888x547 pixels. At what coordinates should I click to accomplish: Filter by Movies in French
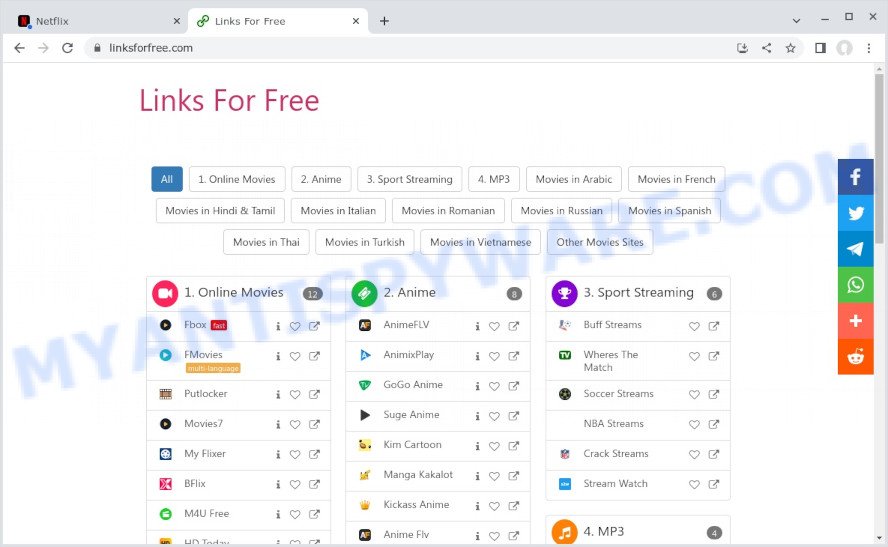pos(677,179)
